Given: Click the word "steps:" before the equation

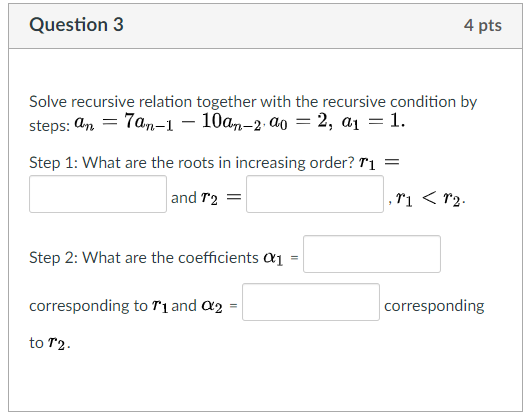Looking at the screenshot, I should pyautogui.click(x=49, y=126).
